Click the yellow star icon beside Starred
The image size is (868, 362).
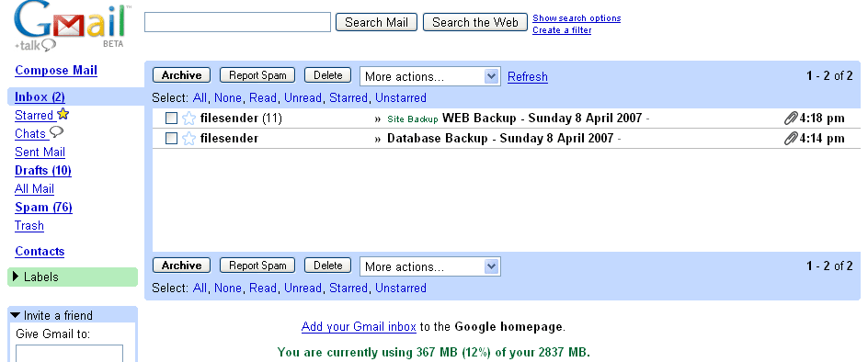pyautogui.click(x=63, y=114)
